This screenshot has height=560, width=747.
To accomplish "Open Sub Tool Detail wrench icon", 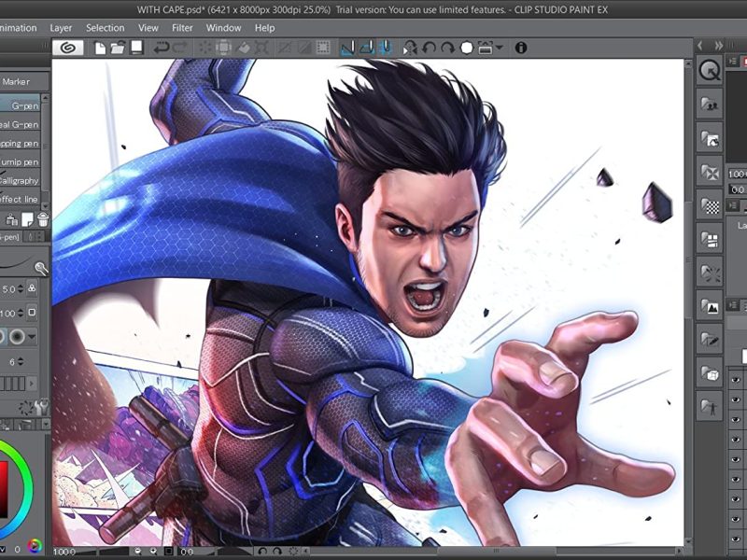I will tap(43, 407).
